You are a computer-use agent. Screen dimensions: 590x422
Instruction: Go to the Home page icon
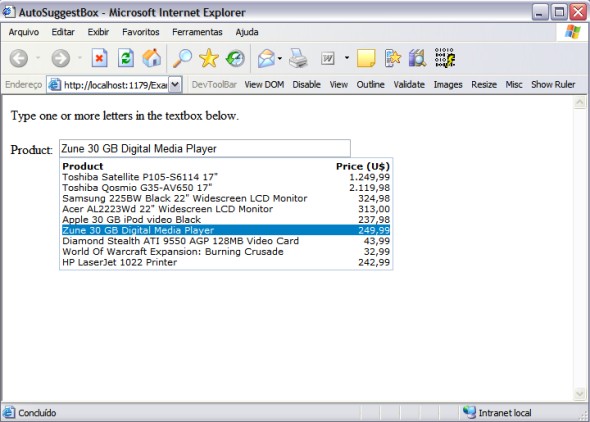(152, 58)
